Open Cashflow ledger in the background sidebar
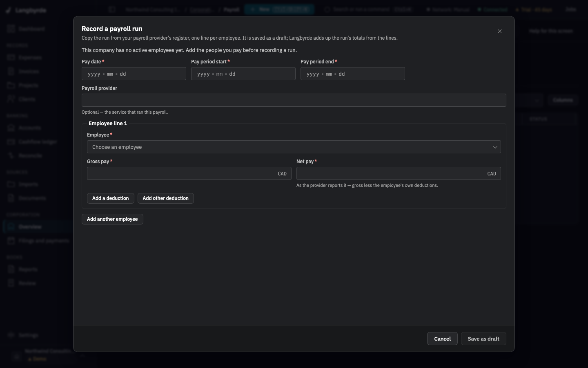Screen dimensions: 588x368 [38, 142]
